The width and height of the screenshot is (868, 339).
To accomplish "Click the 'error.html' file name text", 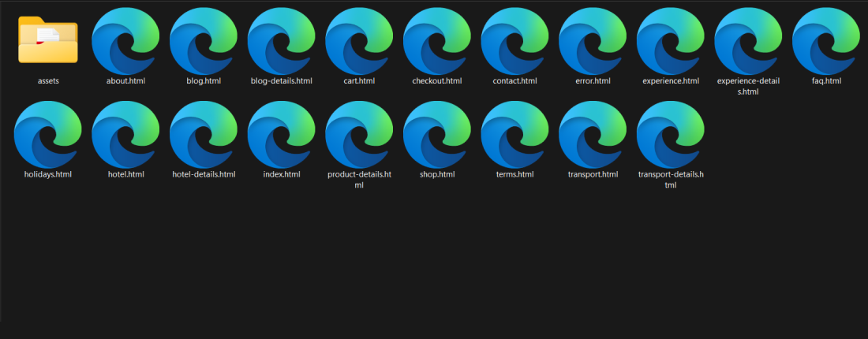I will tap(593, 81).
